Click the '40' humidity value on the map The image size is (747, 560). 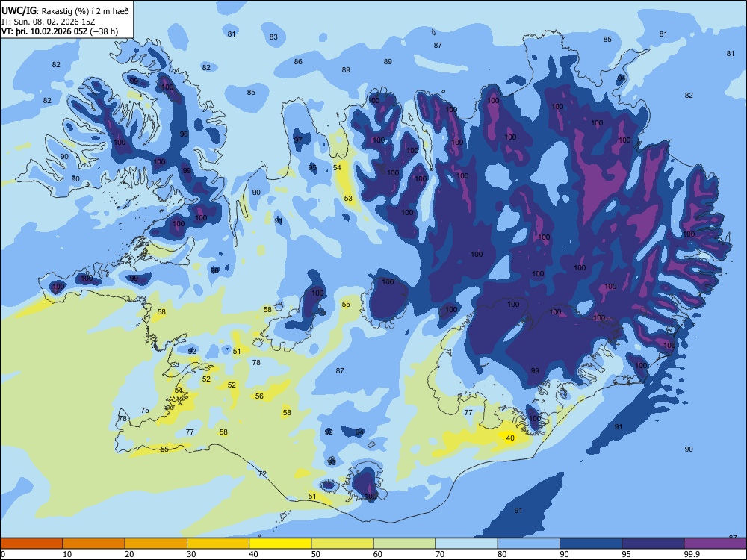(510, 438)
